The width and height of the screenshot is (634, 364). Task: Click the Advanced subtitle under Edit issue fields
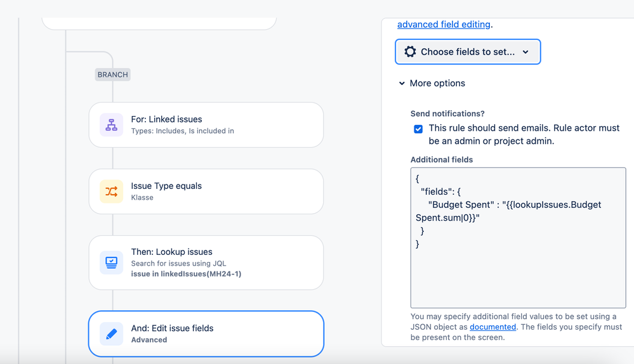(x=149, y=340)
